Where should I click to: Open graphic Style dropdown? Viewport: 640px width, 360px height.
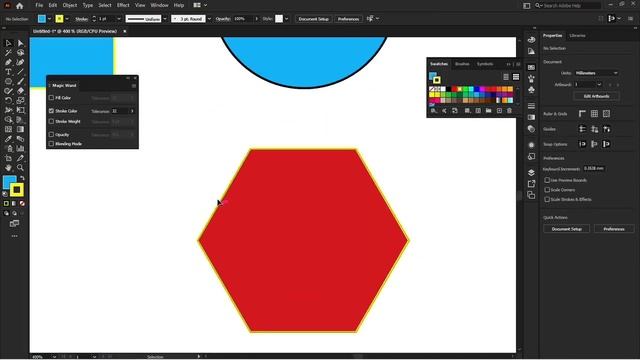click(287, 19)
